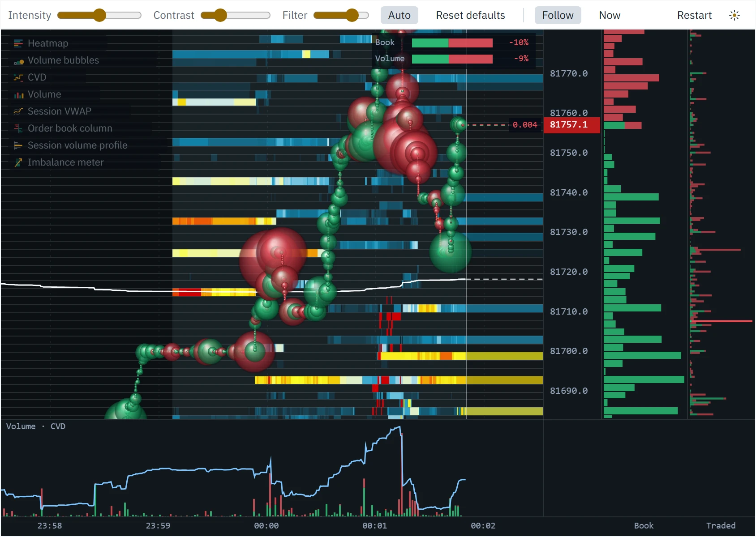The image size is (756, 537).
Task: Adjust the Contrast slider handle
Action: point(220,15)
